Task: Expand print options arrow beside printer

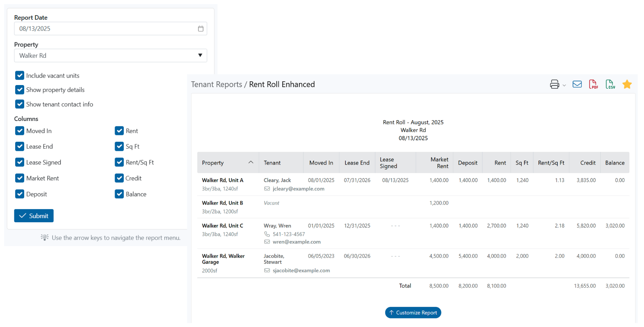Action: coord(564,85)
